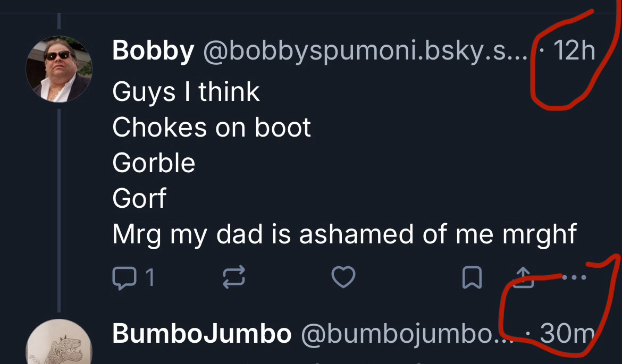Screen dimensions: 622x364
Task: Click the word "Gorble" in the post
Action: pyautogui.click(x=154, y=163)
